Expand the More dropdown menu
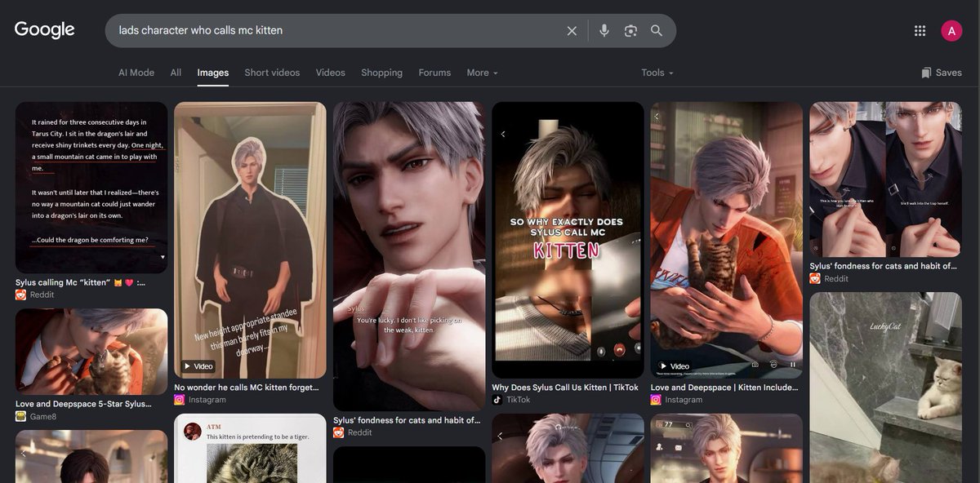980x483 pixels. point(482,73)
